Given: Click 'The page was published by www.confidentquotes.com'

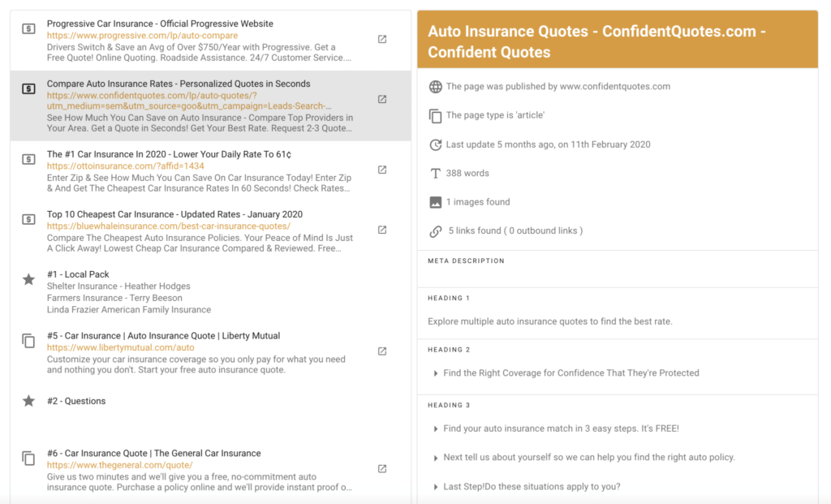Looking at the screenshot, I should point(558,86).
